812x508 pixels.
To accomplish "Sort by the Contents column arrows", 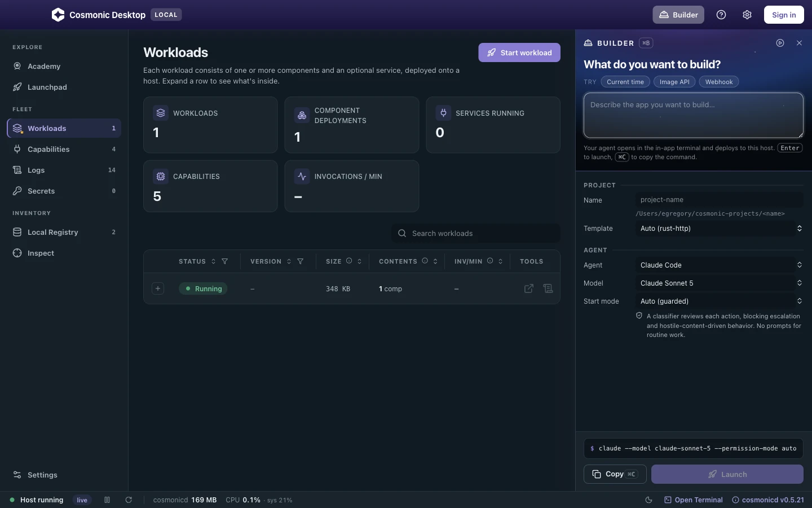I will (x=435, y=261).
